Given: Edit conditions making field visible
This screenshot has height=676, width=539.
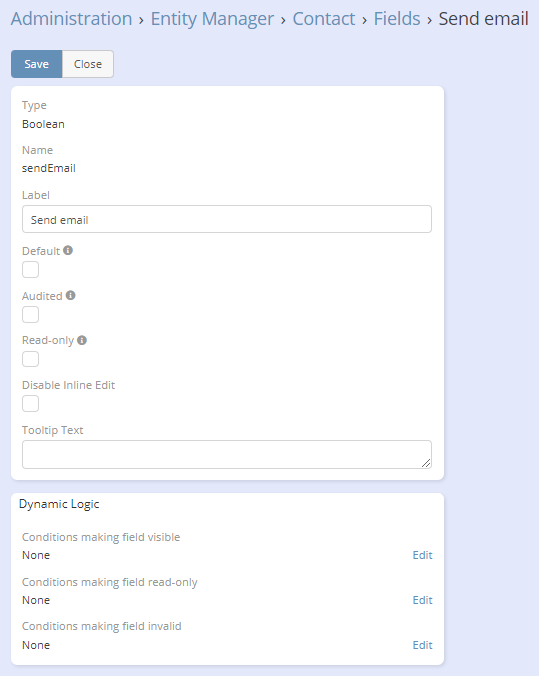Looking at the screenshot, I should tap(423, 555).
